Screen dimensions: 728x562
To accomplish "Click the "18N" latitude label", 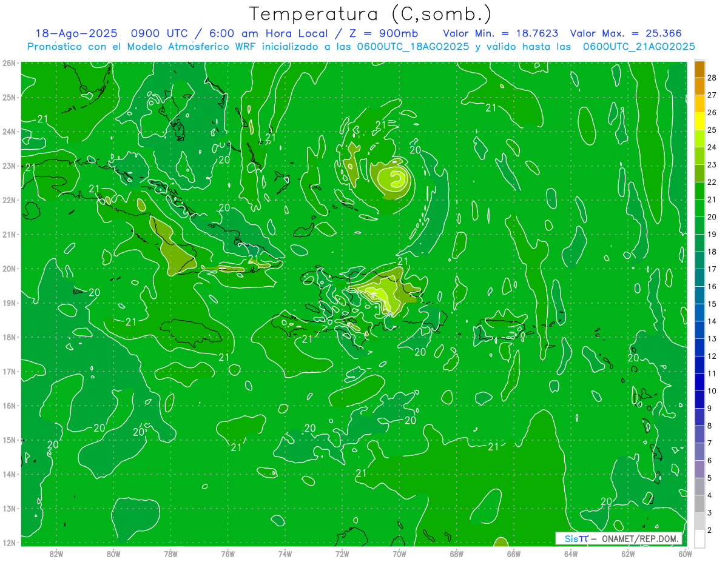I will point(9,337).
